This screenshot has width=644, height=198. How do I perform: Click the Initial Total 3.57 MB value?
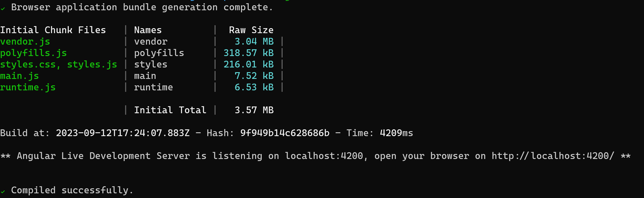[254, 110]
